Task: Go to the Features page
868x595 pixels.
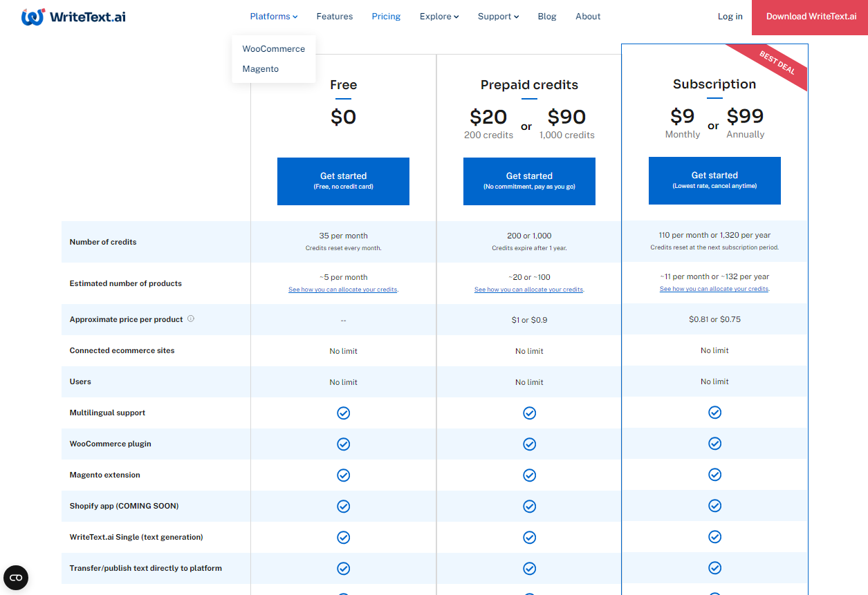Action: tap(335, 17)
